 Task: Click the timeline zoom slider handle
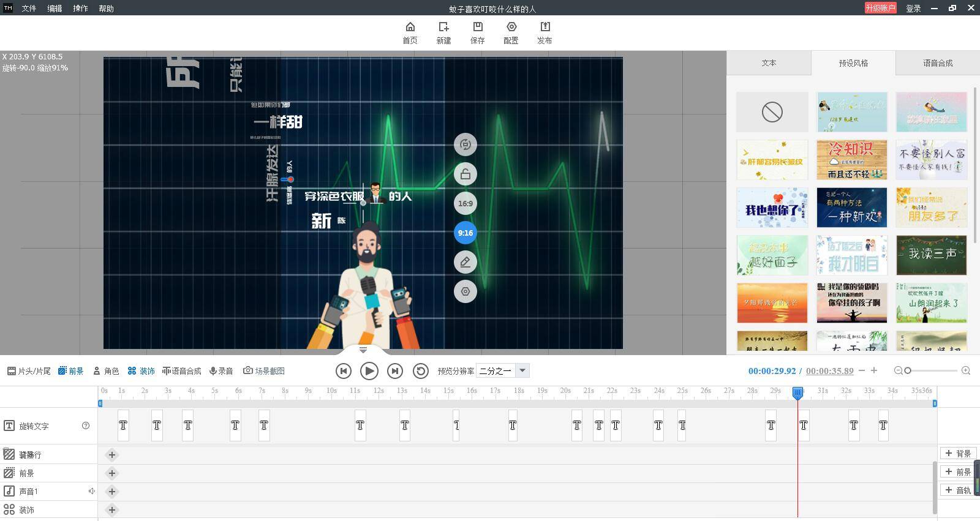(x=908, y=370)
